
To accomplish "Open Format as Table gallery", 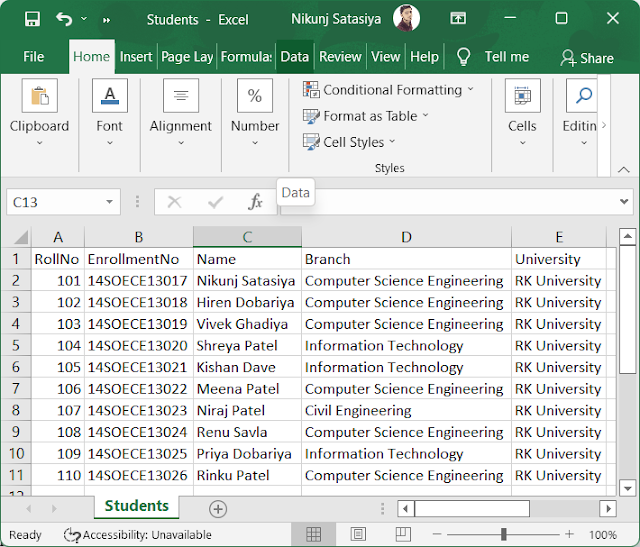I will coord(366,116).
